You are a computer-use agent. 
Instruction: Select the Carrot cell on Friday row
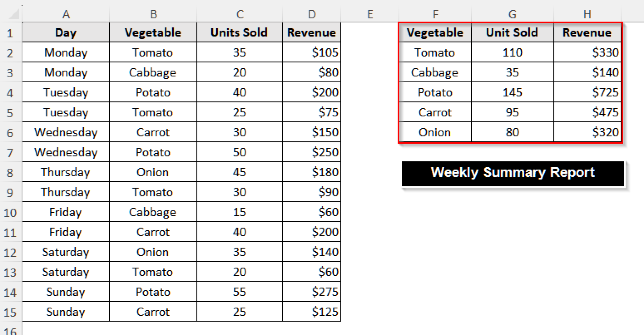coord(153,232)
